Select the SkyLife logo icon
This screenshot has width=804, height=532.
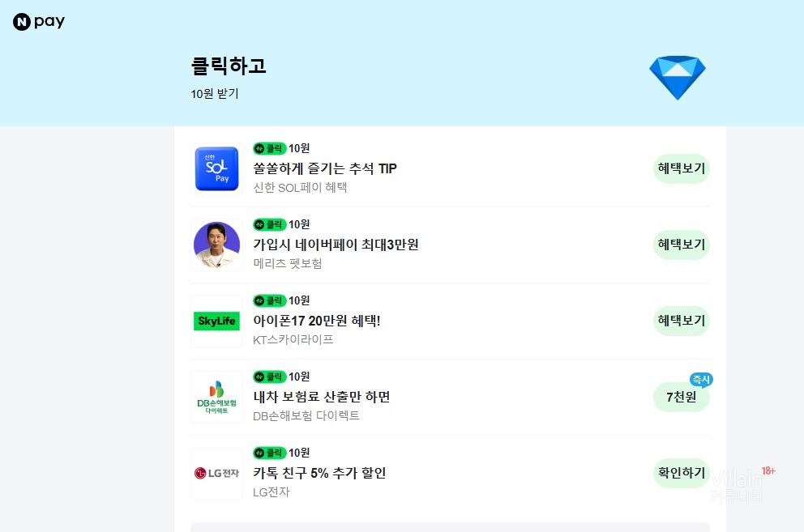[216, 321]
